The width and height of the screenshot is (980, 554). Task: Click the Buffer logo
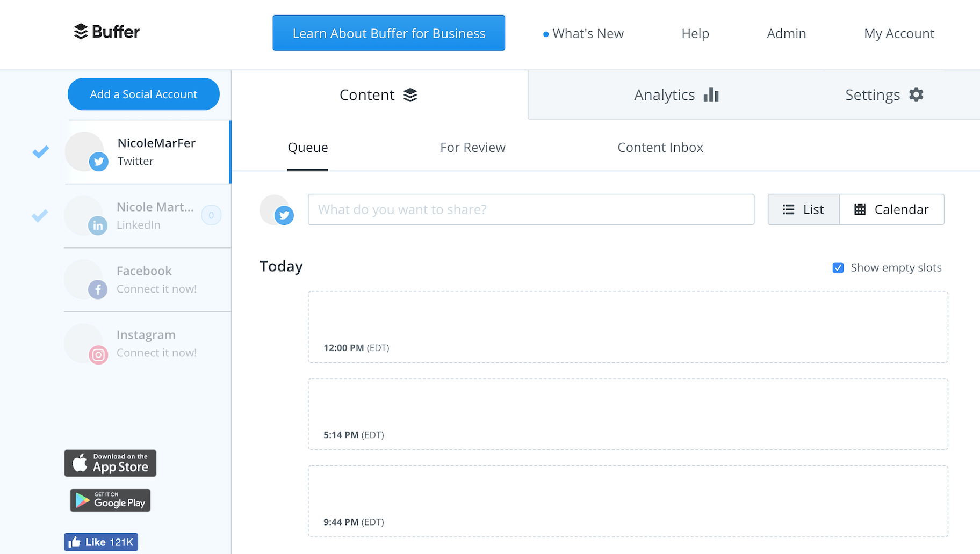point(106,32)
